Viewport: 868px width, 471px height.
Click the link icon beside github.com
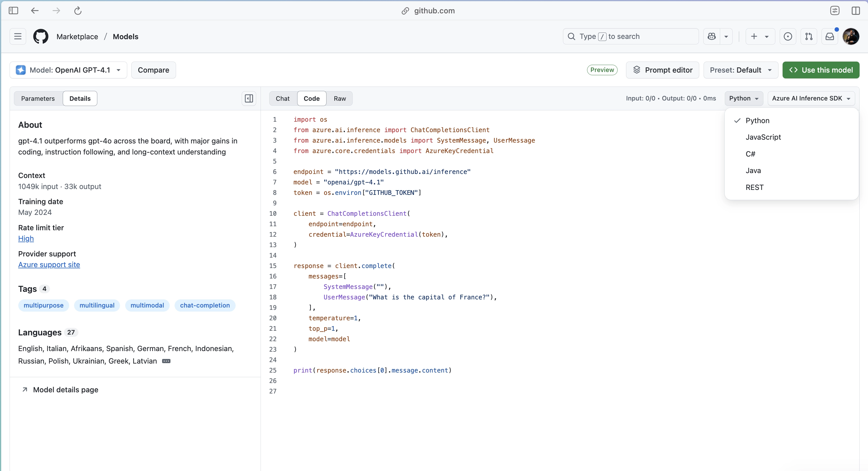[x=405, y=11]
